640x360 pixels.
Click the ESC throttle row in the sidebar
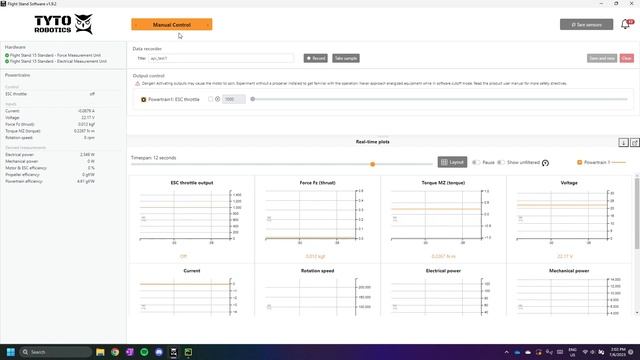pos(50,94)
